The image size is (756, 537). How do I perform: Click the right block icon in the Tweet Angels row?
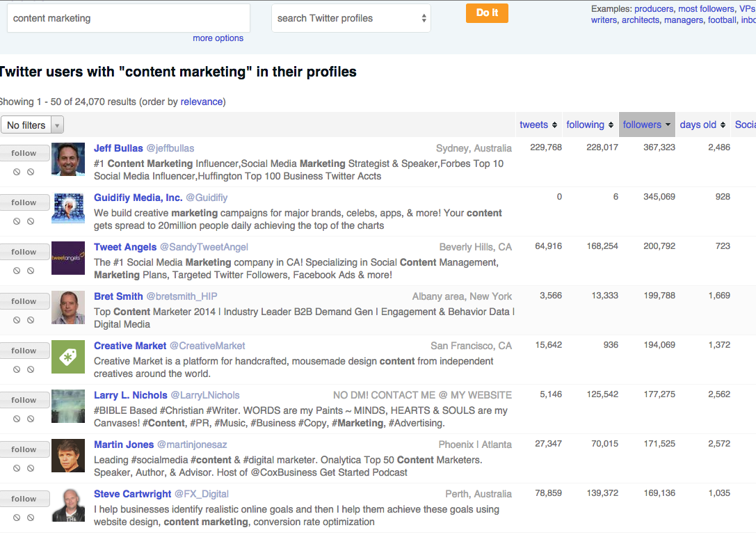click(x=31, y=271)
